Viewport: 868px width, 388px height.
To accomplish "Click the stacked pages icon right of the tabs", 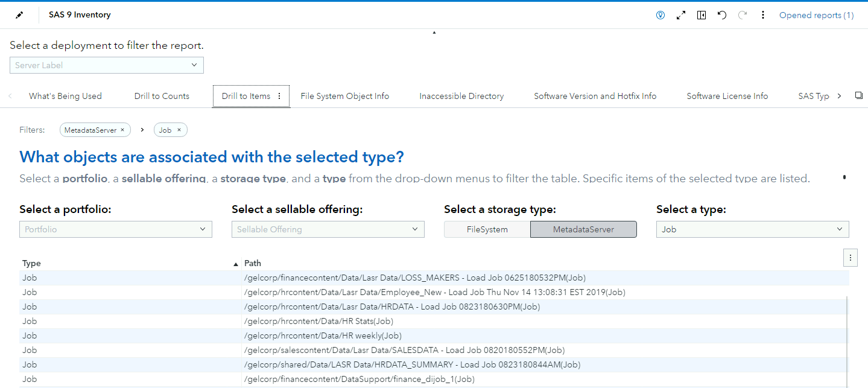I will coord(858,95).
